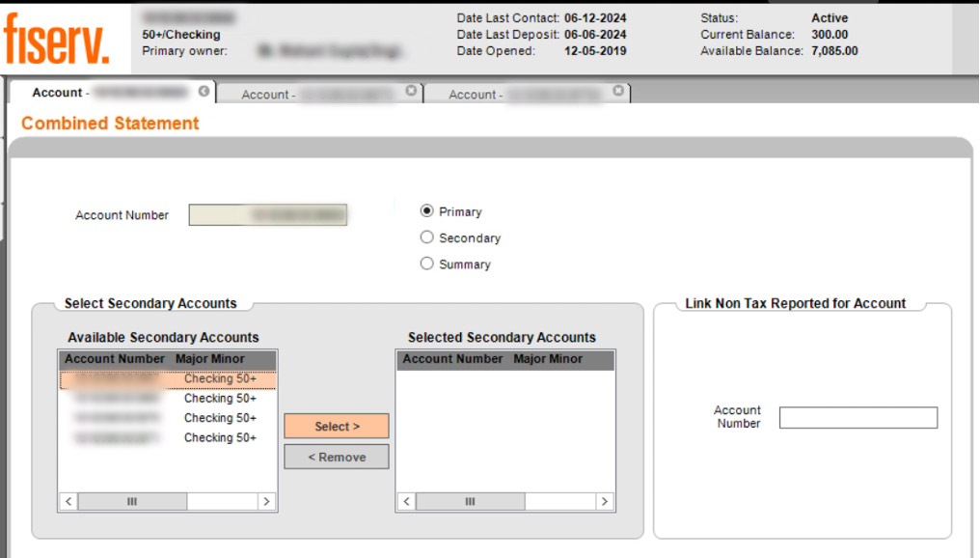Close the first Account tab
This screenshot has width=980, height=558.
(204, 91)
